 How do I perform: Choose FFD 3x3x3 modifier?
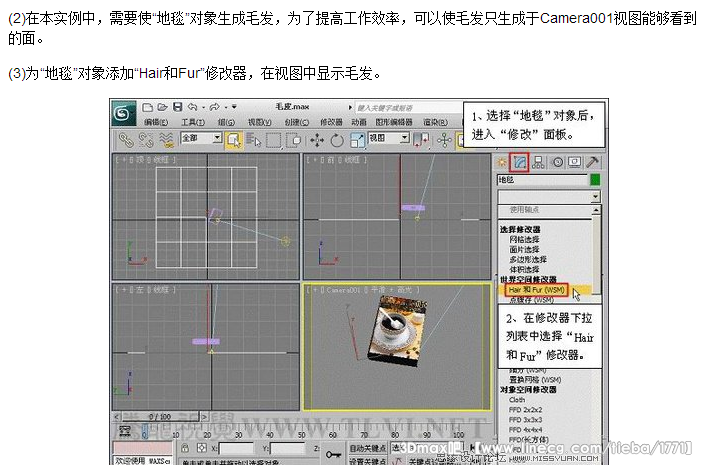click(525, 419)
